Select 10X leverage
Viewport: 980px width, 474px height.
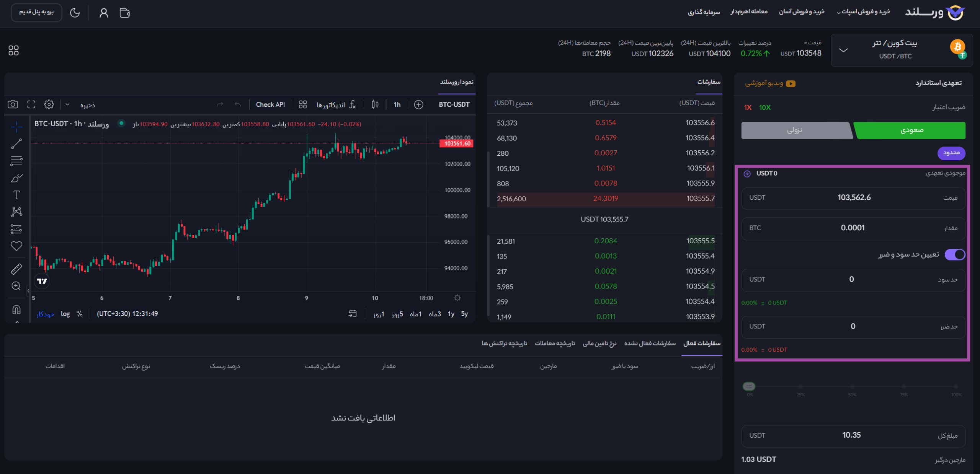(765, 108)
